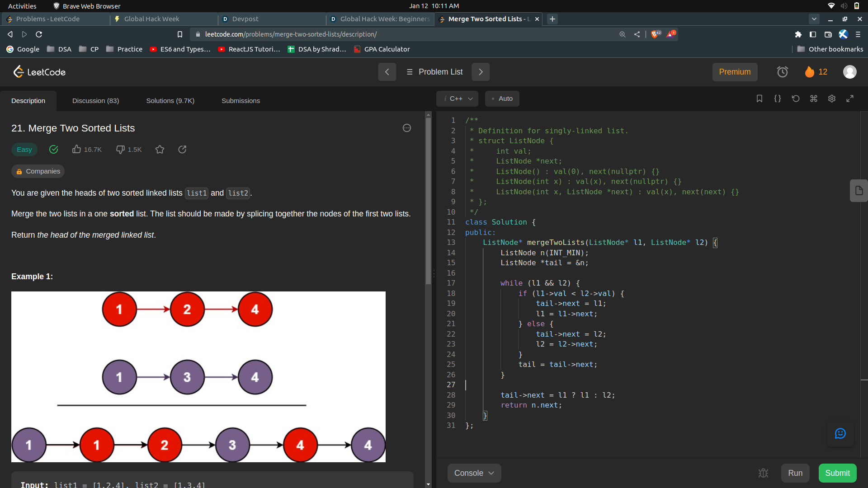Click the debugger bug icon
868x488 pixels.
pos(763,473)
